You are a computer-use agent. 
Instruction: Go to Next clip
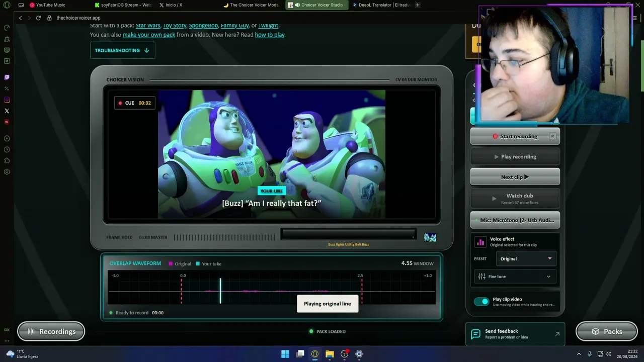click(x=515, y=177)
